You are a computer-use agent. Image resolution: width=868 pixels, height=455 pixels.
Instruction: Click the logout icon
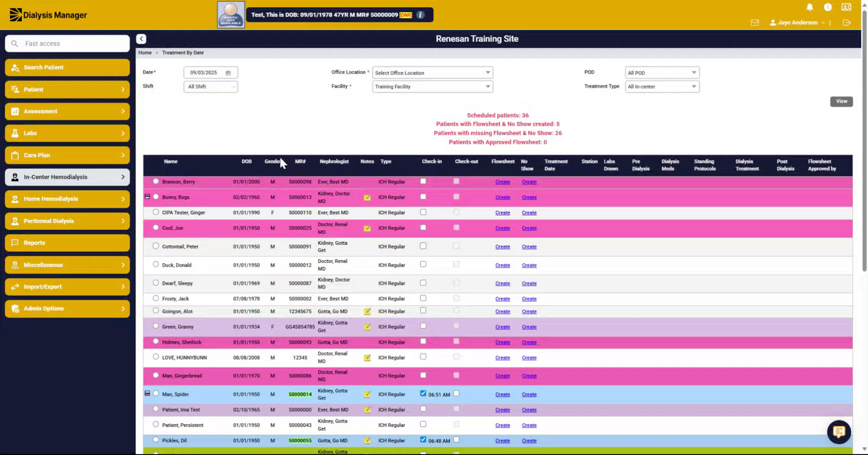point(846,22)
